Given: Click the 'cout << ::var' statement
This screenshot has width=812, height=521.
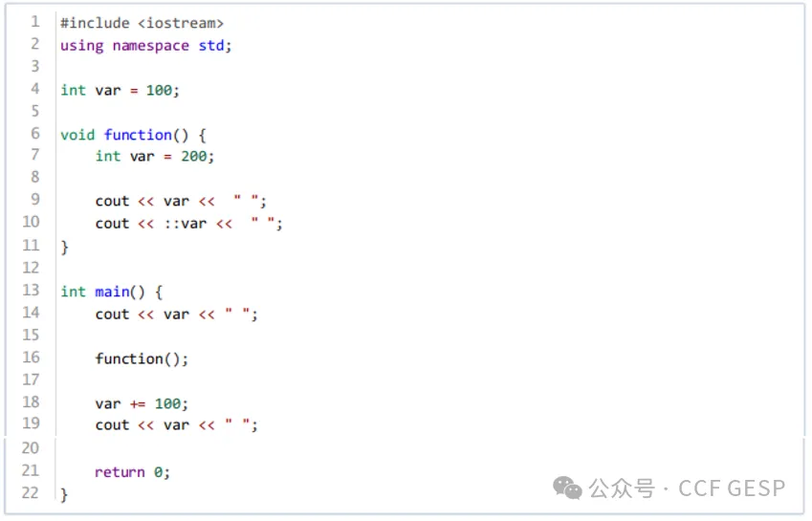Looking at the screenshot, I should point(188,224).
